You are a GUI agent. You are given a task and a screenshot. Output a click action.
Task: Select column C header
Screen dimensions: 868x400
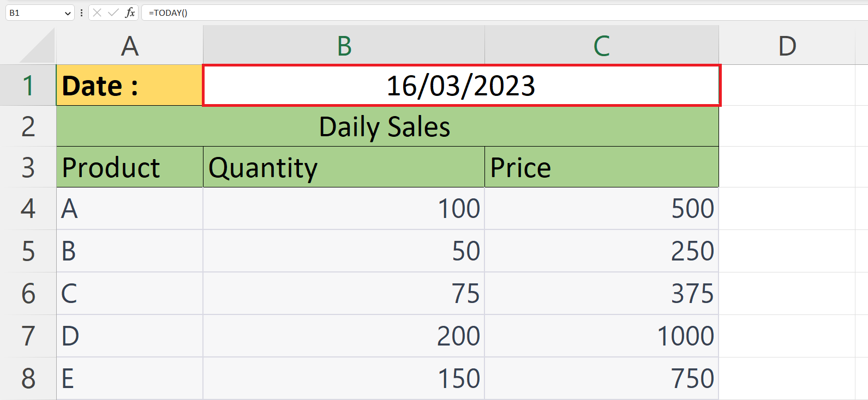(602, 46)
